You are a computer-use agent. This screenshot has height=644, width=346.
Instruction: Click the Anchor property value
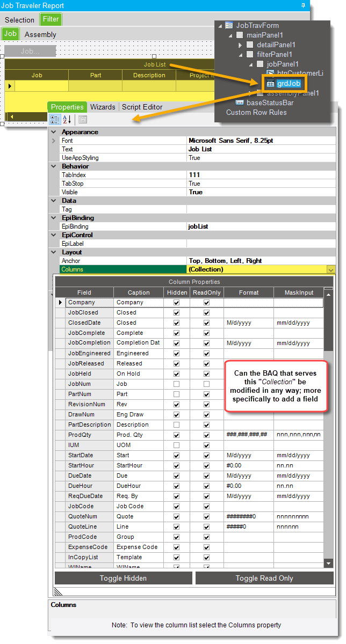click(261, 261)
